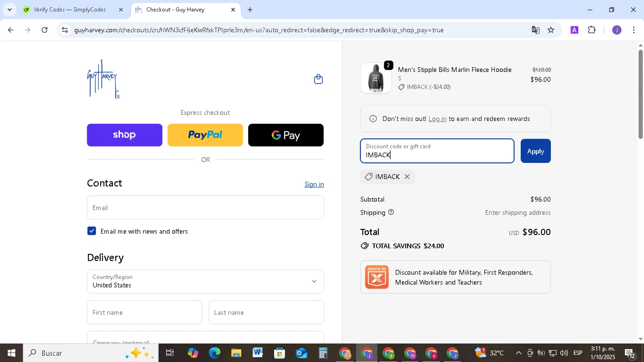Screen dimensions: 644x362
Task: Open site information icon in address bar
Action: [x=65, y=30]
